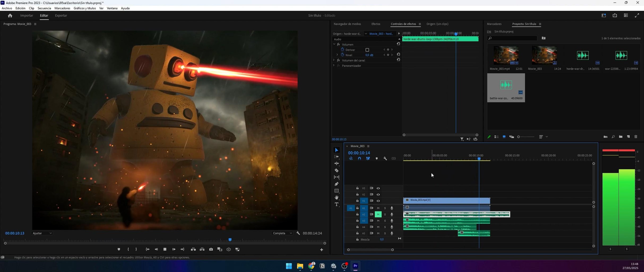Viewport: 644px width, 272px height.
Task: Click Mezcla value 0,0
Action: [x=382, y=240]
